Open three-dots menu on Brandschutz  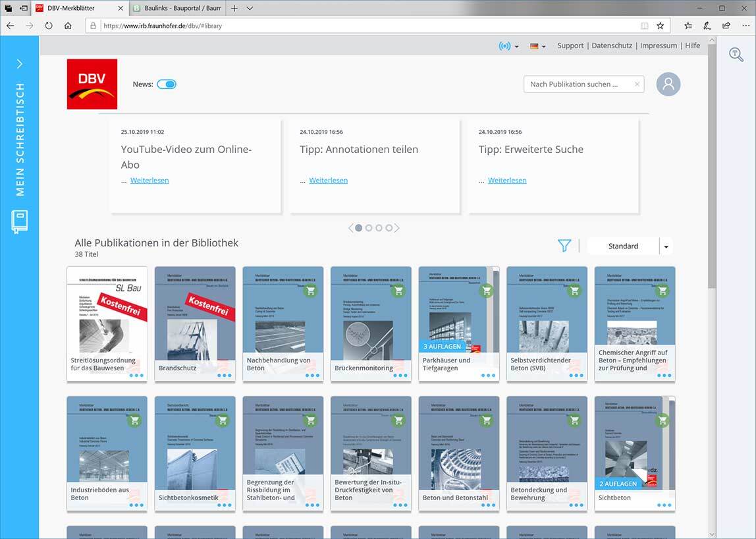tap(224, 376)
